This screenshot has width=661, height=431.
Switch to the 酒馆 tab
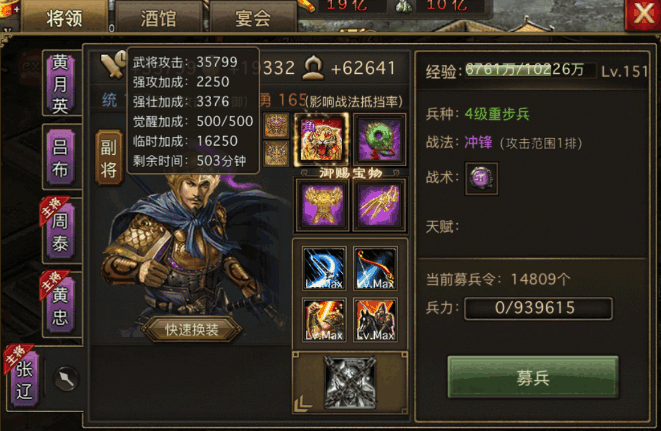pyautogui.click(x=158, y=18)
